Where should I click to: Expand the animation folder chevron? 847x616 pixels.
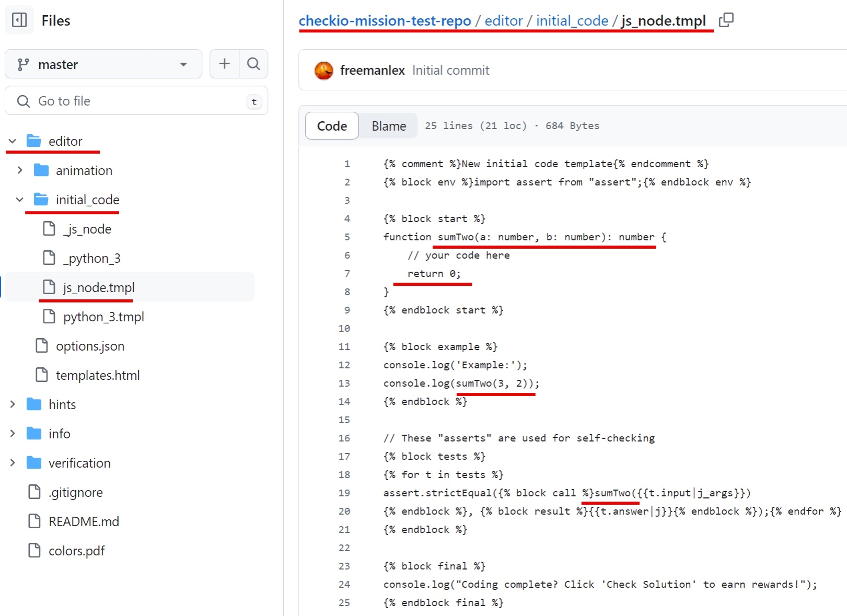click(x=20, y=170)
